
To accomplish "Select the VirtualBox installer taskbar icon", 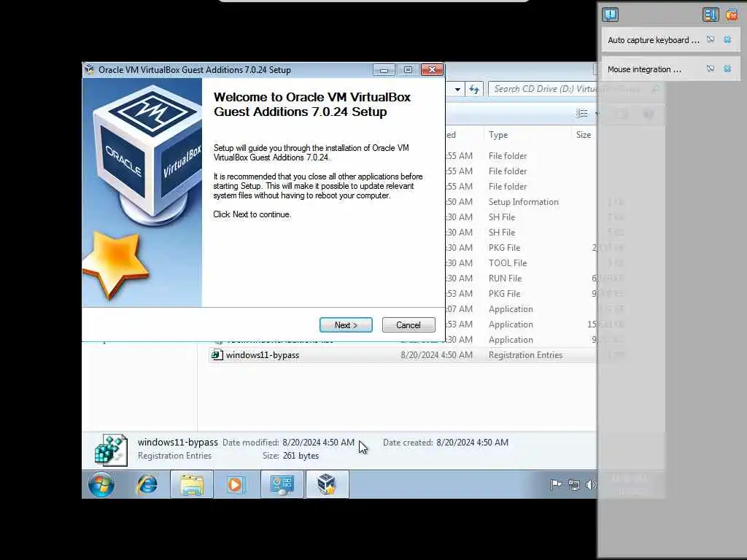I will (x=328, y=484).
